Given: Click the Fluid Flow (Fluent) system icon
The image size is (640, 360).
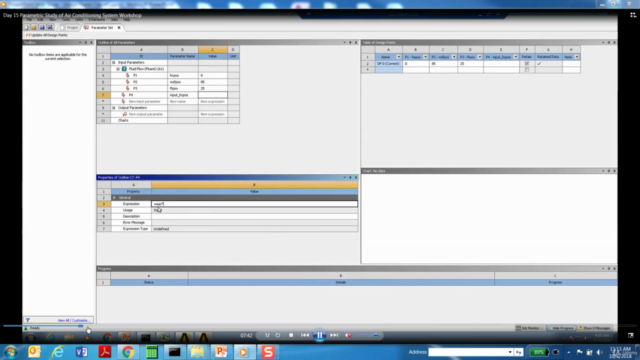Looking at the screenshot, I should pyautogui.click(x=124, y=69).
